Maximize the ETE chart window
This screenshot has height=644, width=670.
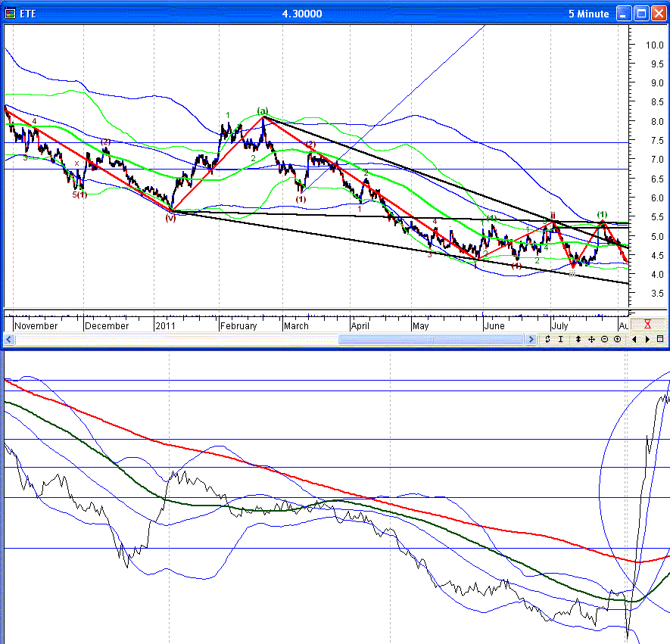point(641,14)
